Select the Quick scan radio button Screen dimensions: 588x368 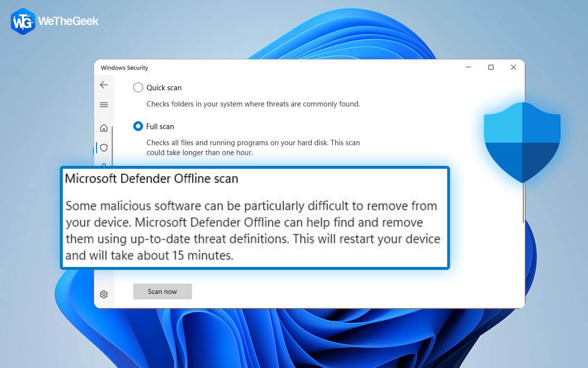pyautogui.click(x=138, y=87)
